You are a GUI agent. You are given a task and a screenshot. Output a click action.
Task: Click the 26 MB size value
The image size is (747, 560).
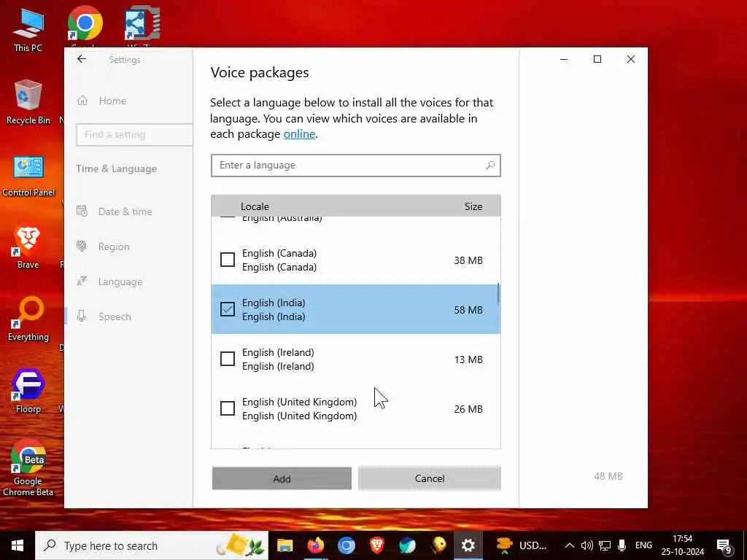(468, 409)
